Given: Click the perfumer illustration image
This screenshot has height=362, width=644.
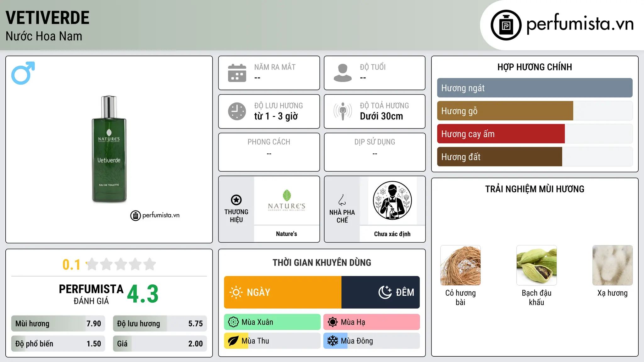Looking at the screenshot, I should coord(392,200).
